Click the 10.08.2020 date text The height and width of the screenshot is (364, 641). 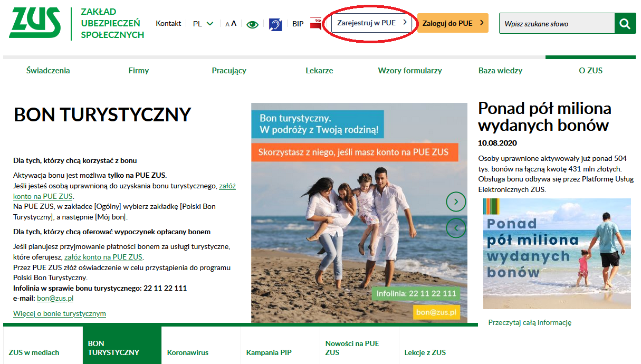(x=498, y=143)
